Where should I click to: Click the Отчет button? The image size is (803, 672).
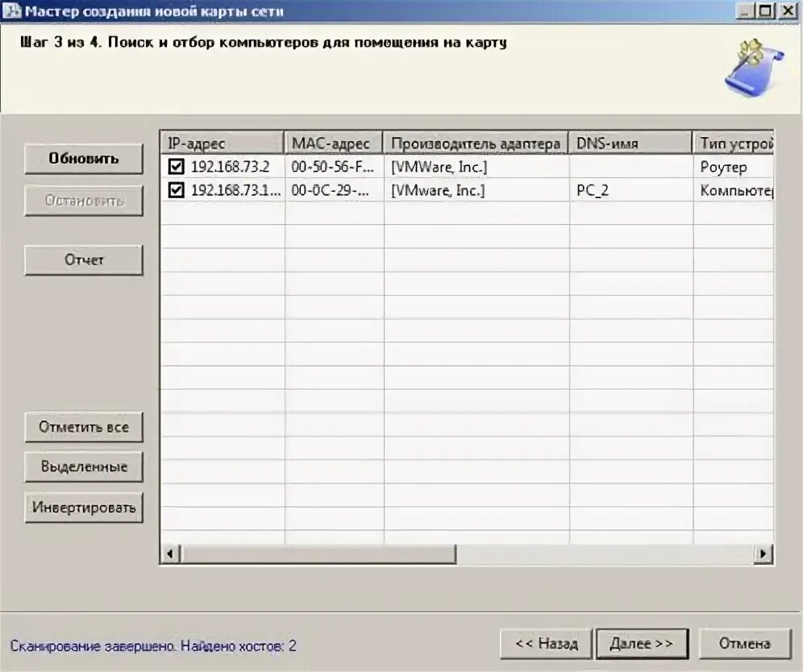(84, 260)
